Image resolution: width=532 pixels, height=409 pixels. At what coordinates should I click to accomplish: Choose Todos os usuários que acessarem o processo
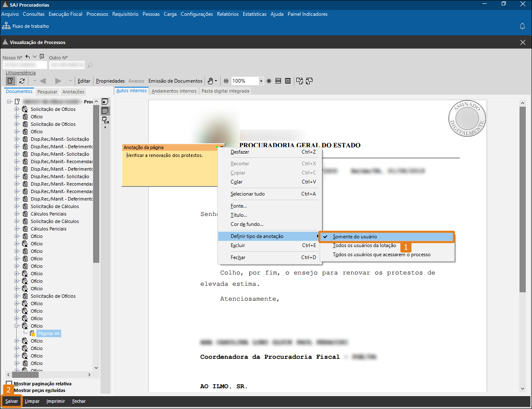point(381,255)
